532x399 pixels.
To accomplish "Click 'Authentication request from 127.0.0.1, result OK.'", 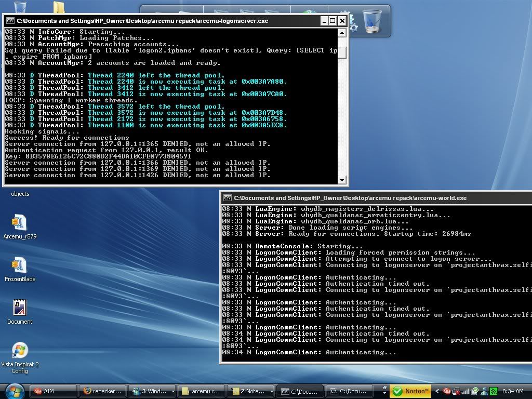I will tap(106, 150).
